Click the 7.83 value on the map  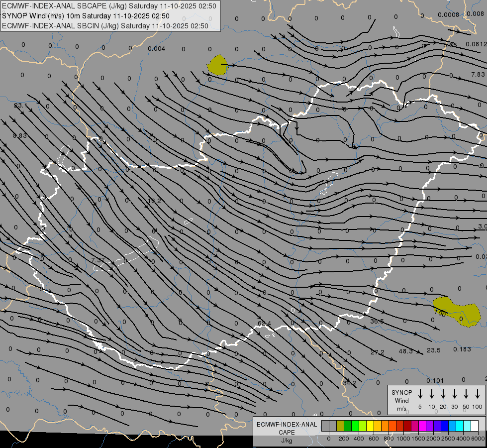click(478, 74)
